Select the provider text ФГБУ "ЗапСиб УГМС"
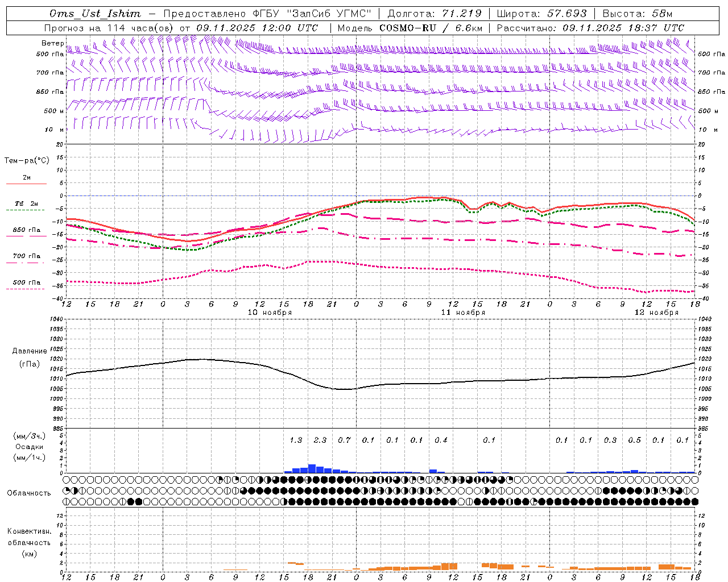Screen dimensions: 728x582 tap(312, 13)
